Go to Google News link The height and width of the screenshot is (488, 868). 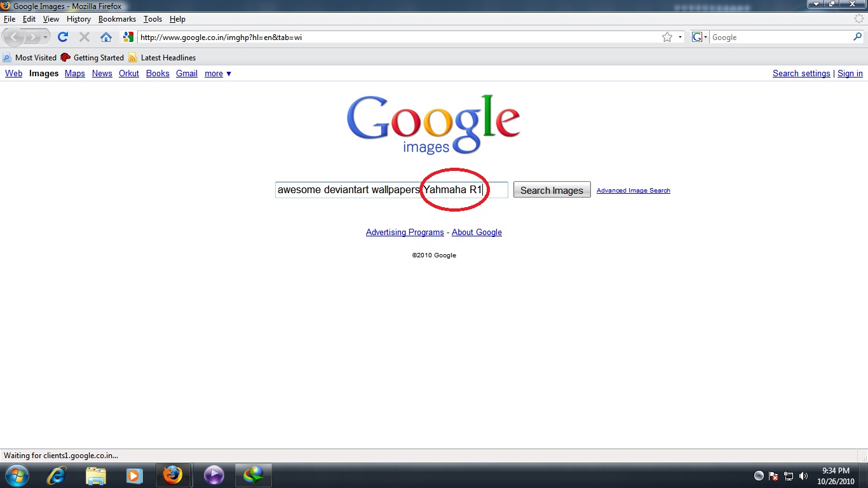[x=102, y=74]
